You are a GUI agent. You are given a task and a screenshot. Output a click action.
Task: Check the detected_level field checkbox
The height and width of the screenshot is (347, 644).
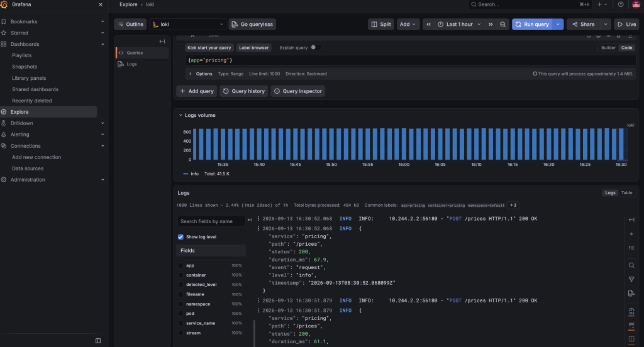point(180,285)
